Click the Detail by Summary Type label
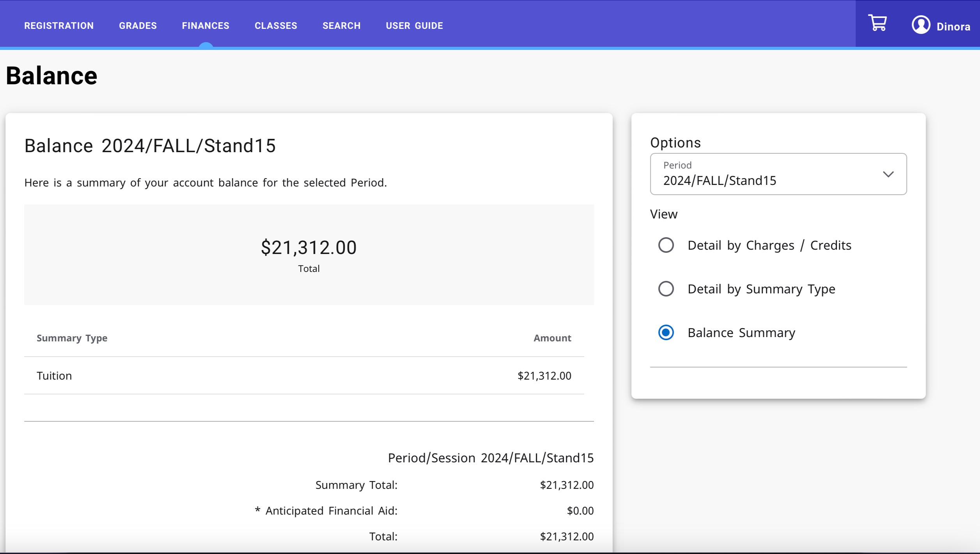This screenshot has height=554, width=980. (x=761, y=289)
